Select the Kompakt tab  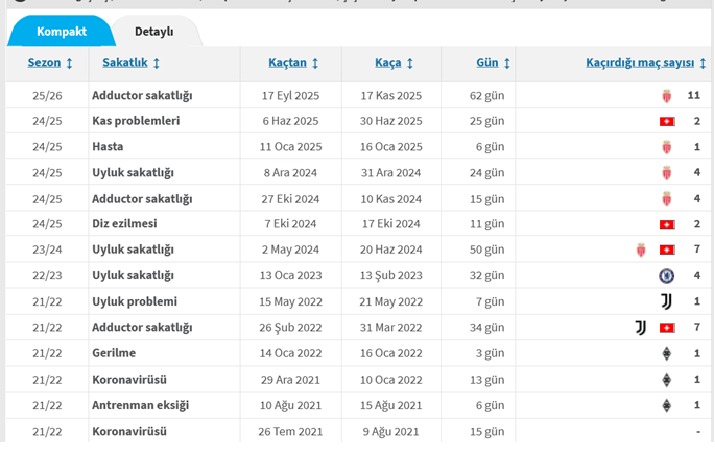coord(62,32)
